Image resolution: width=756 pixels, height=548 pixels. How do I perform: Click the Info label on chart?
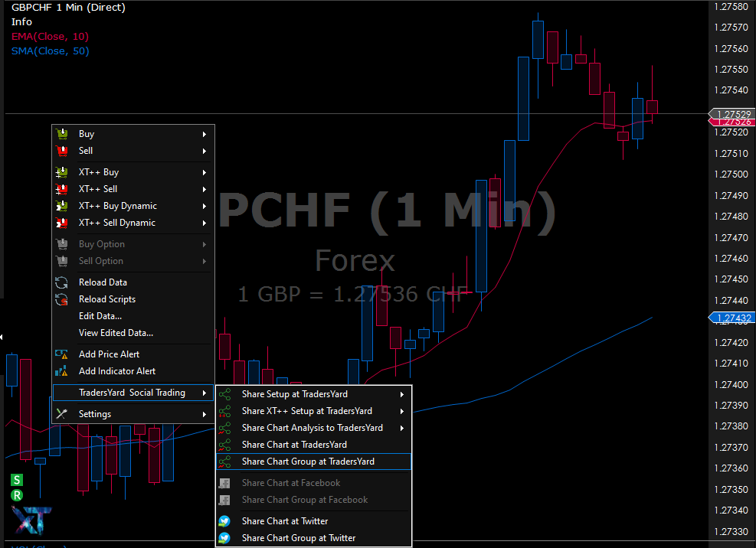[x=21, y=21]
